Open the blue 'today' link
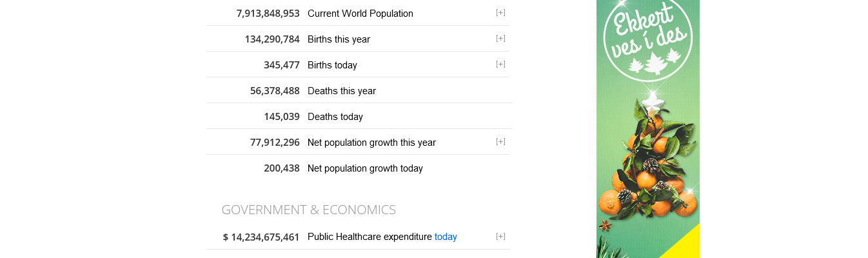The image size is (868, 258). 446,237
